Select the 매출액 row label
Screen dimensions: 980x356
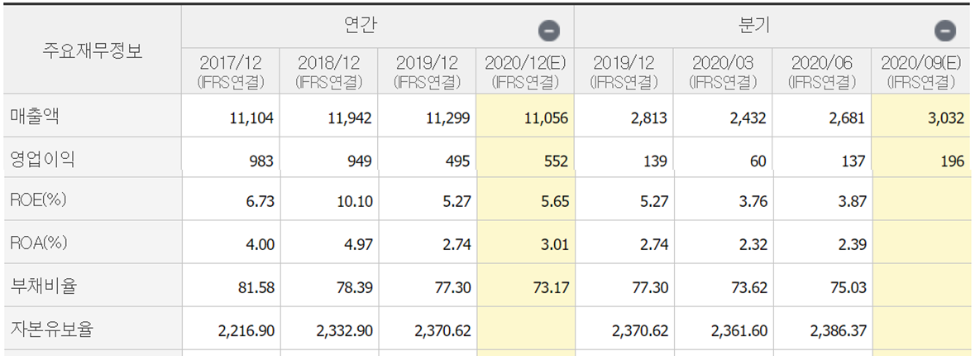pos(35,117)
